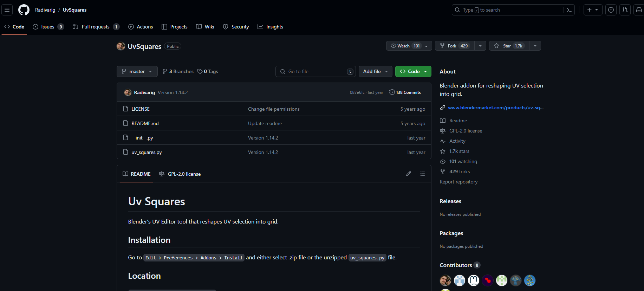Switch to the Security tab
Image resolution: width=644 pixels, height=291 pixels.
point(236,27)
